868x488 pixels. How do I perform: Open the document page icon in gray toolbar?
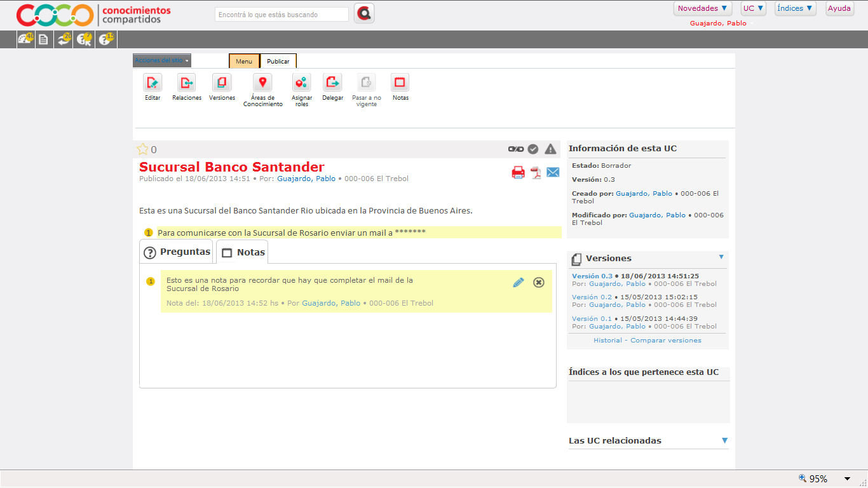pos(43,39)
